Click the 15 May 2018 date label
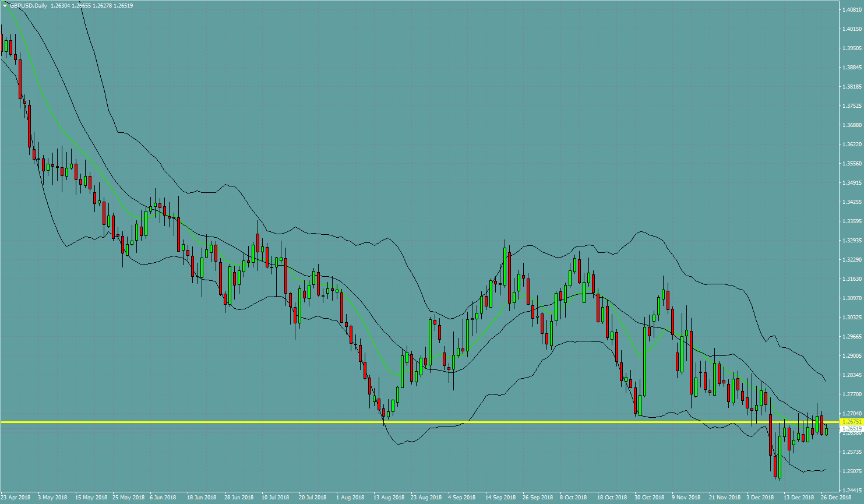This screenshot has height=504, width=864. coord(91,498)
